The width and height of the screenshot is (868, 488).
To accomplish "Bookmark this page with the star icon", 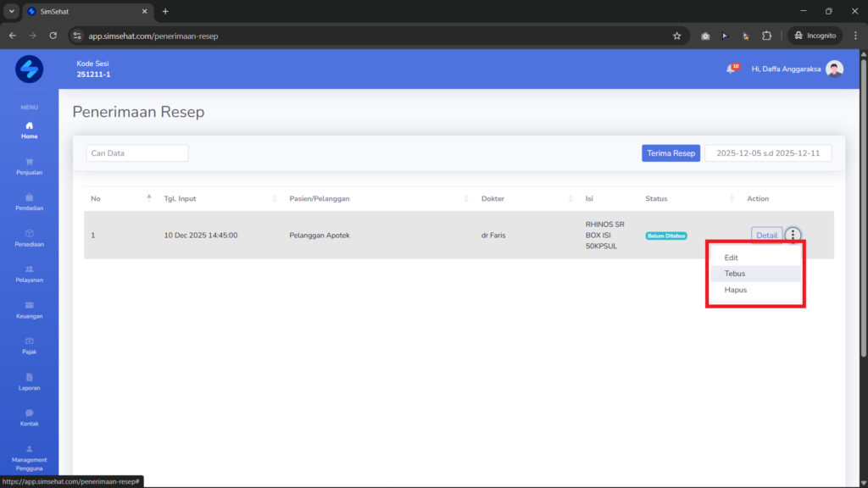I will point(677,36).
